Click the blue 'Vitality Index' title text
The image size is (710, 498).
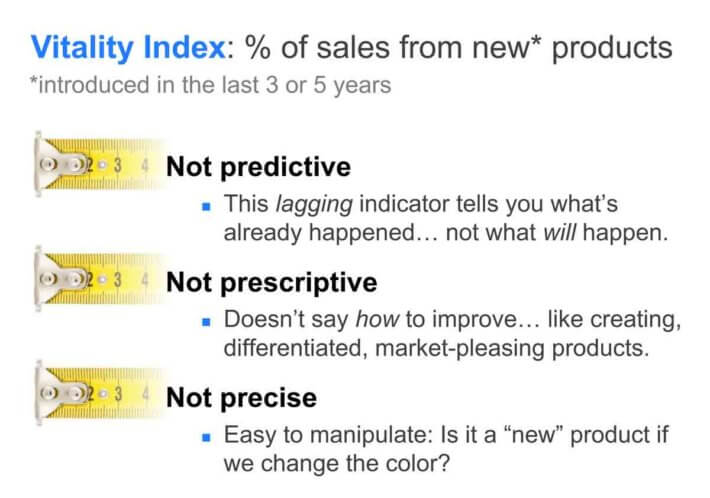128,47
